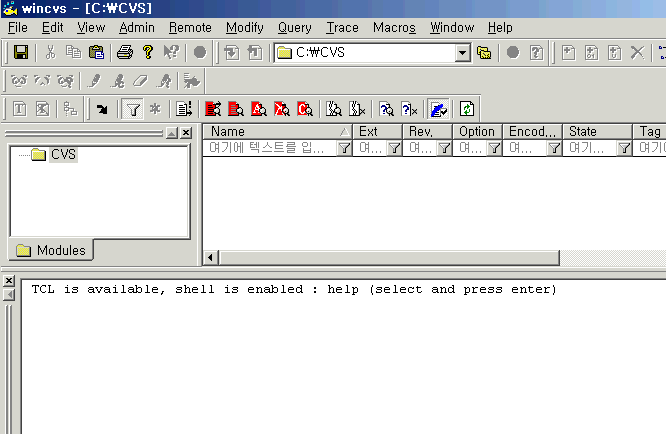666x434 pixels.
Task: Click the yellow question mark Help icon
Action: pyautogui.click(x=147, y=52)
